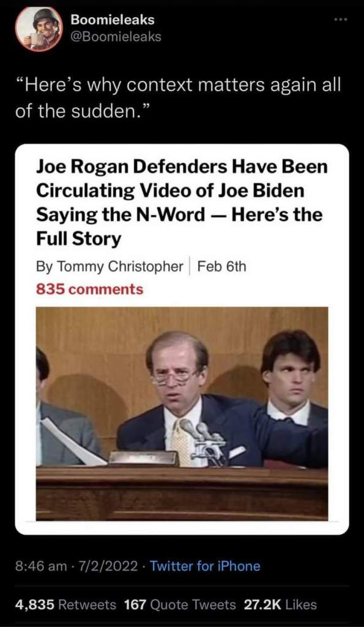Click the word "Retweets" in the stats row
This screenshot has width=364, height=627.
[87, 604]
